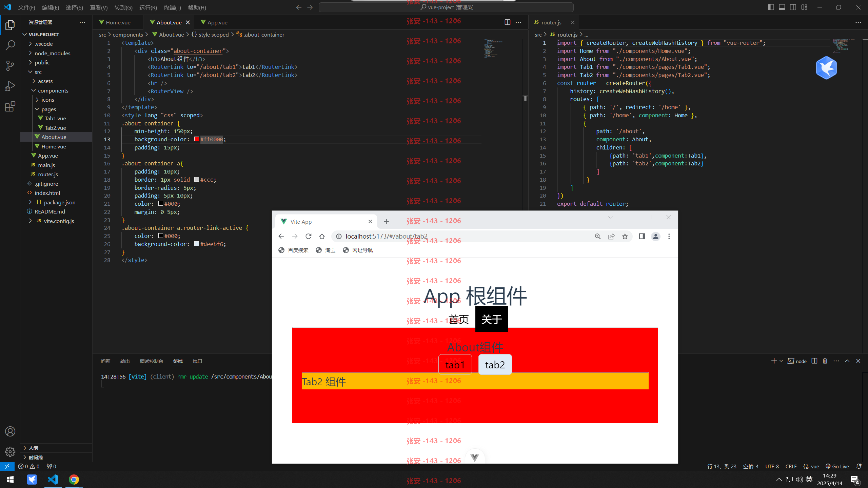Switch to 问题 panel tab
Viewport: 868px width, 488px height.
(x=105, y=361)
